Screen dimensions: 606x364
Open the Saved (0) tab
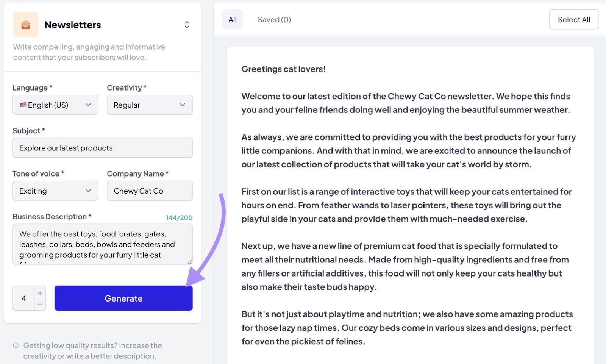pos(274,20)
